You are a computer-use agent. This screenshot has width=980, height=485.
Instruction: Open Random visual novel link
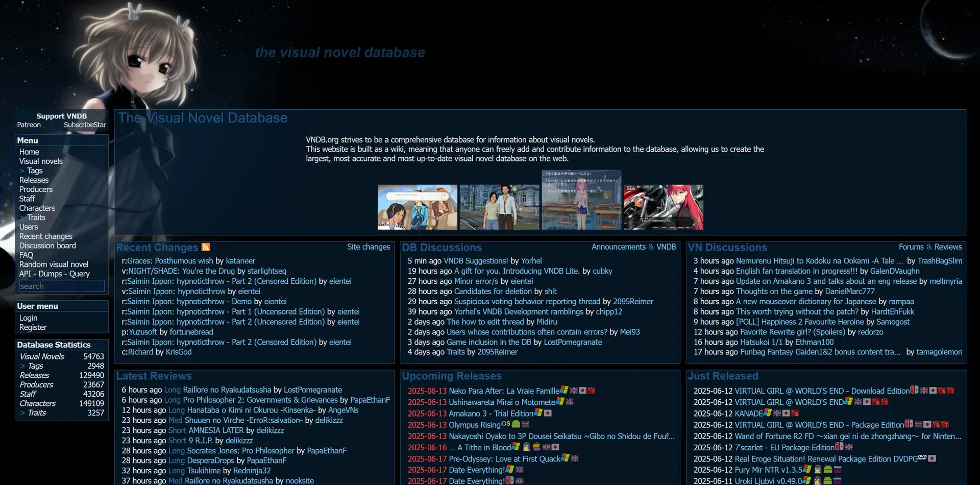[x=54, y=264]
